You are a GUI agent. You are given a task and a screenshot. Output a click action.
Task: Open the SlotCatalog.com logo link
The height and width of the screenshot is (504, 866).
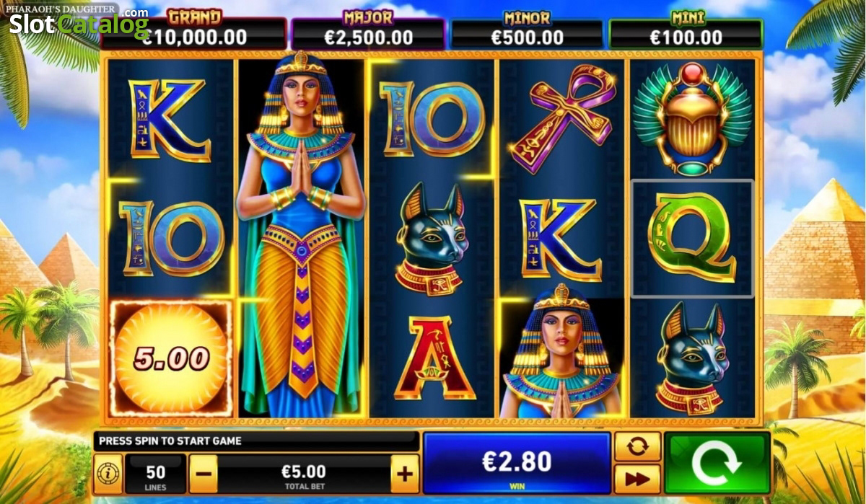click(x=78, y=23)
